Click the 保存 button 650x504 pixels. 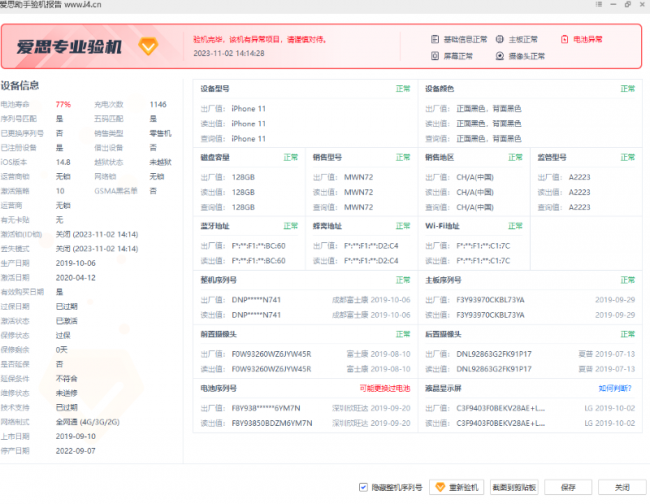coord(568,487)
